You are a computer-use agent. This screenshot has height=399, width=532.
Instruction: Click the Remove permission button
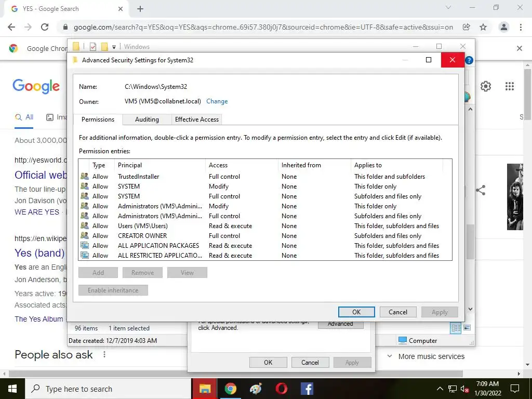[x=142, y=272]
